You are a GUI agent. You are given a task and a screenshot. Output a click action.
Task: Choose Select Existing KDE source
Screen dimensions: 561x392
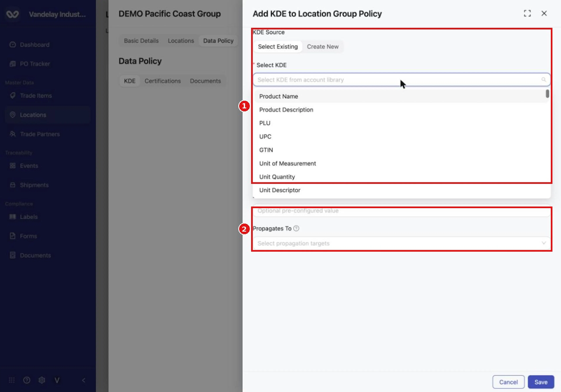click(x=278, y=46)
